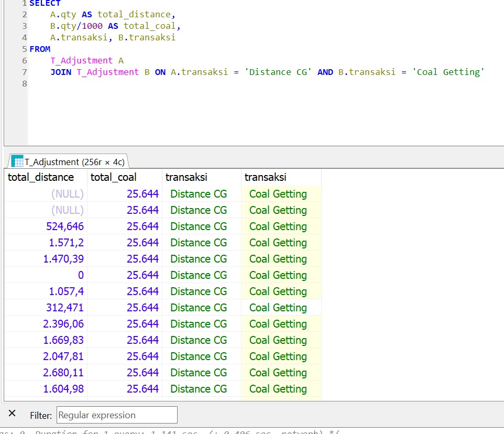504x434 pixels.
Task: Click the table icon on T_Adjustment tab
Action: [x=17, y=161]
